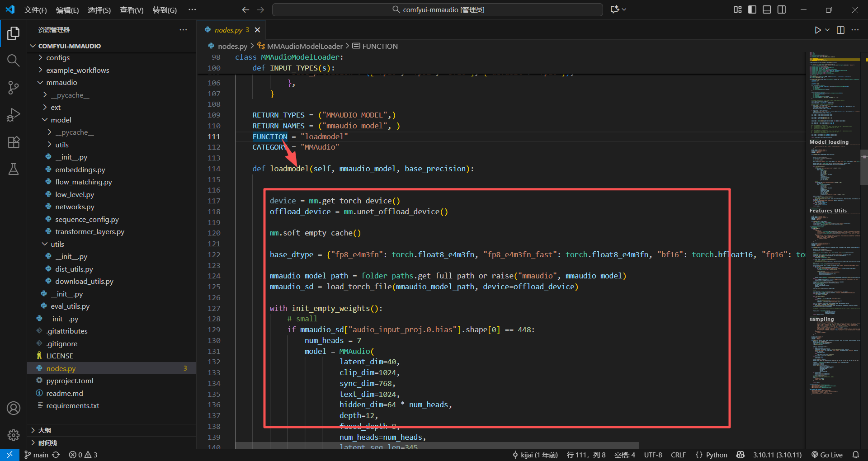
Task: Click the Go Live button
Action: click(x=827, y=455)
